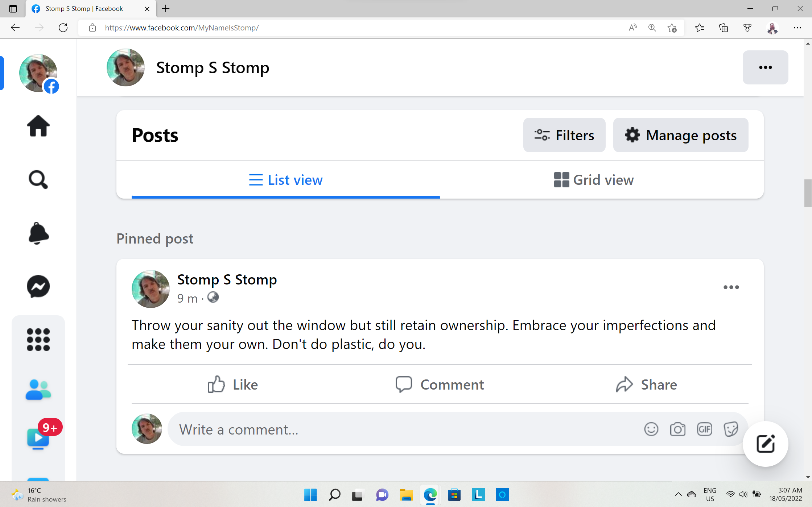The height and width of the screenshot is (507, 812).
Task: Open the Facebook Home icon in sidebar
Action: (38, 126)
